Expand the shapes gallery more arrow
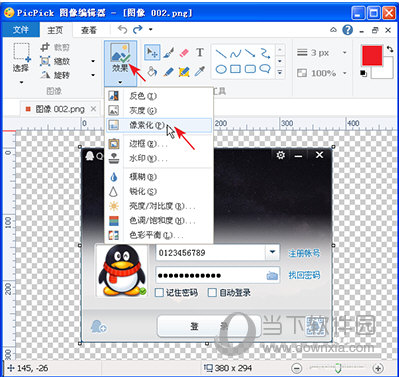Screen dimensions: 399x377 pos(280,72)
